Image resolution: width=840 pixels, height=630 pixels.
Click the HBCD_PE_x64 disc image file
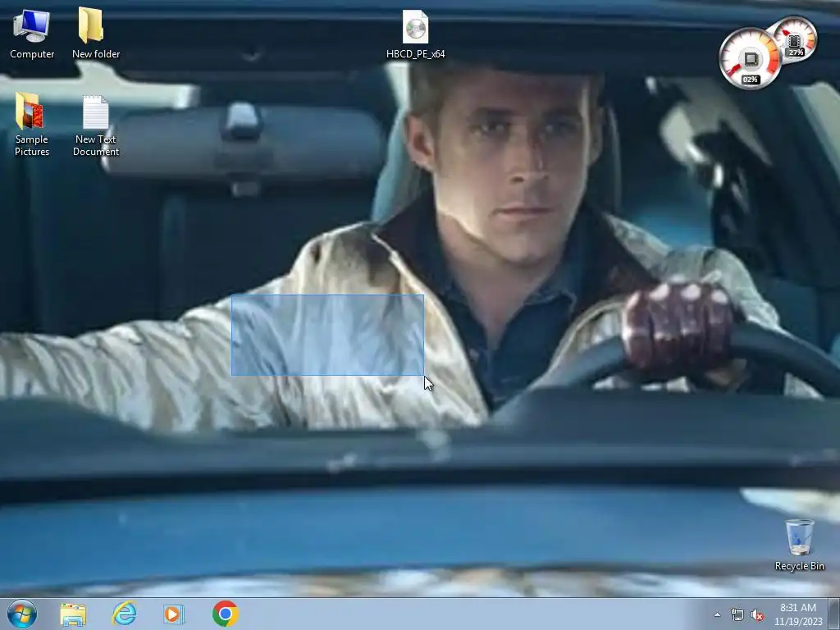(x=416, y=34)
